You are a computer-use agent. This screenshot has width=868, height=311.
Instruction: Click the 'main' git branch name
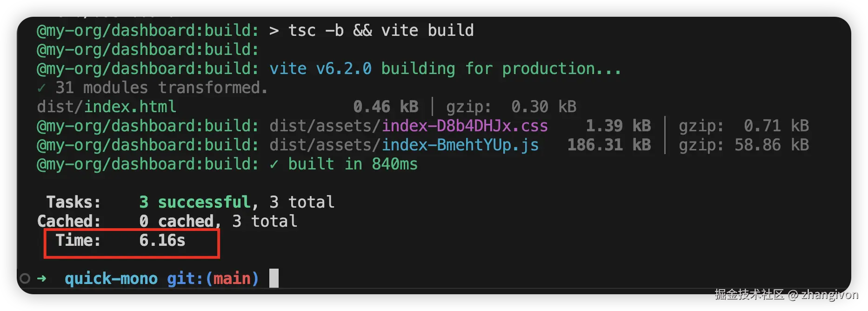tap(232, 279)
